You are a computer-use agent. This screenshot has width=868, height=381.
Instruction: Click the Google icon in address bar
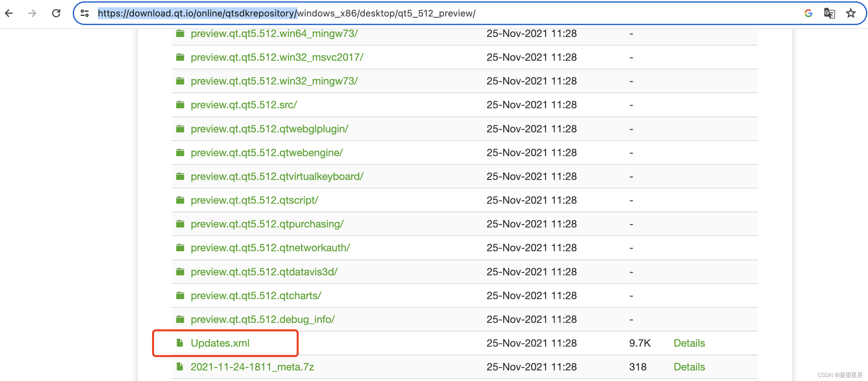point(808,14)
